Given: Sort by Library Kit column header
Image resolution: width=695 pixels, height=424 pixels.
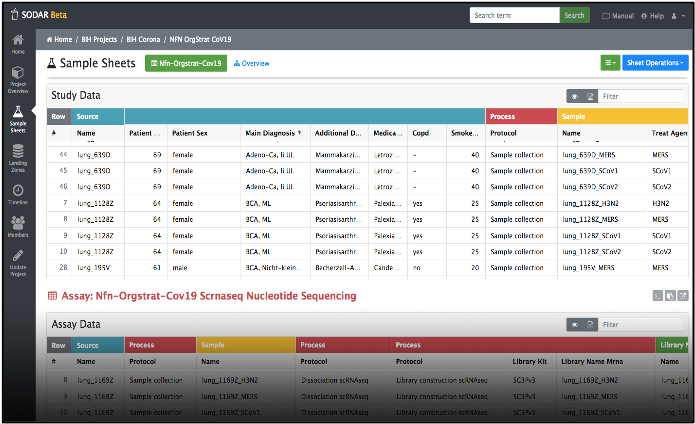Looking at the screenshot, I should pyautogui.click(x=530, y=362).
